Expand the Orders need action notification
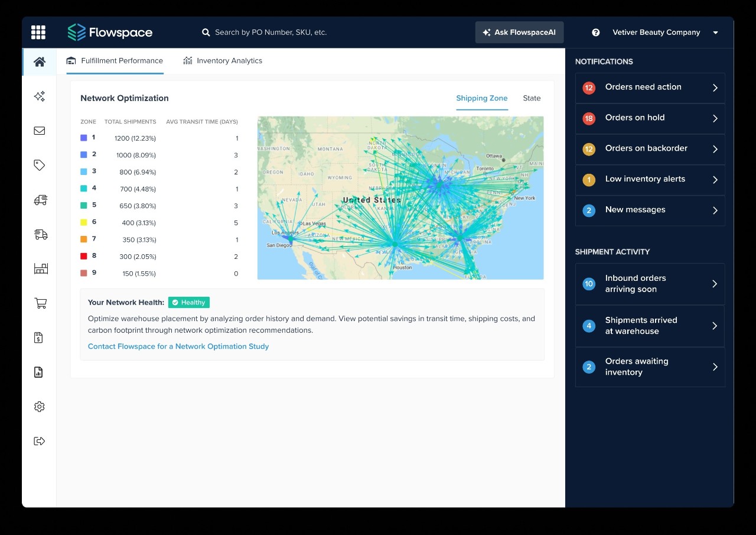The width and height of the screenshot is (756, 535). [x=650, y=87]
